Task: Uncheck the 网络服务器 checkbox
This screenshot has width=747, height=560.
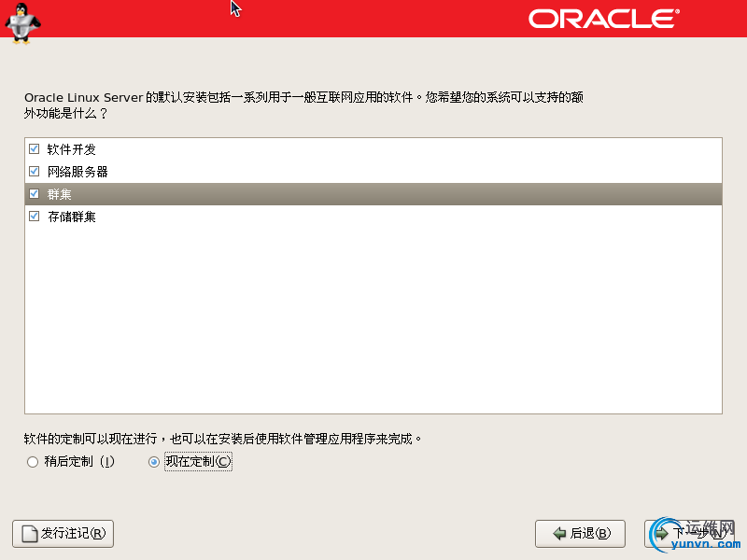Action: tap(34, 172)
